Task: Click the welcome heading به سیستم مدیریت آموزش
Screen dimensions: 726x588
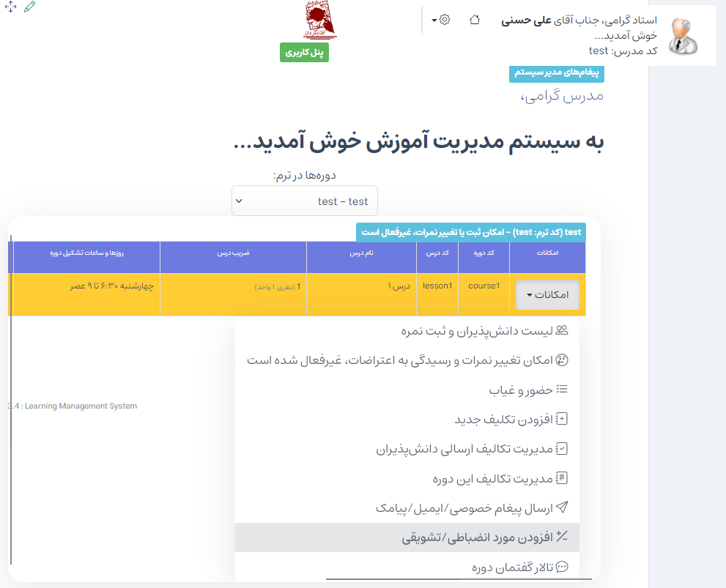Action: point(418,141)
